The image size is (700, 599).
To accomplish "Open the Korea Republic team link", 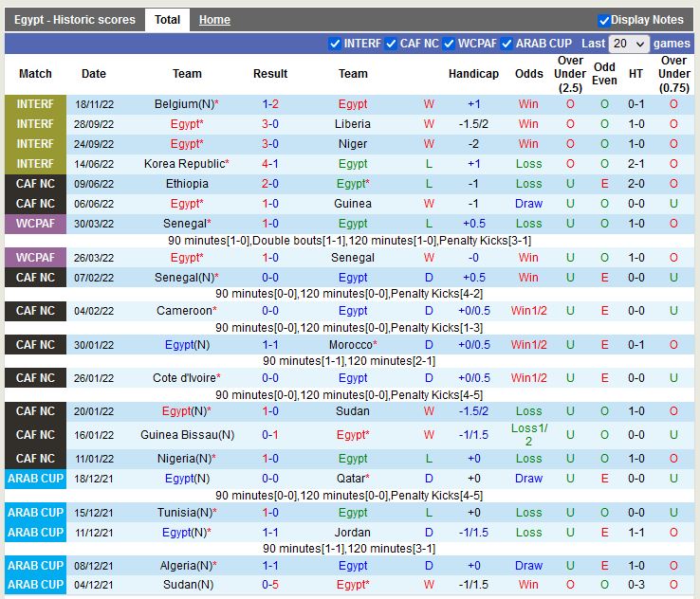I will tap(184, 164).
